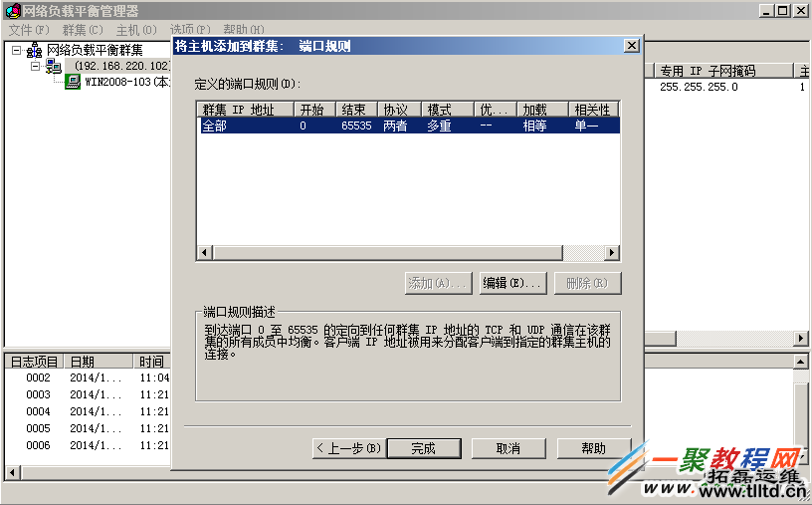Sort by 相关性 column header
This screenshot has width=812, height=505.
pyautogui.click(x=593, y=110)
